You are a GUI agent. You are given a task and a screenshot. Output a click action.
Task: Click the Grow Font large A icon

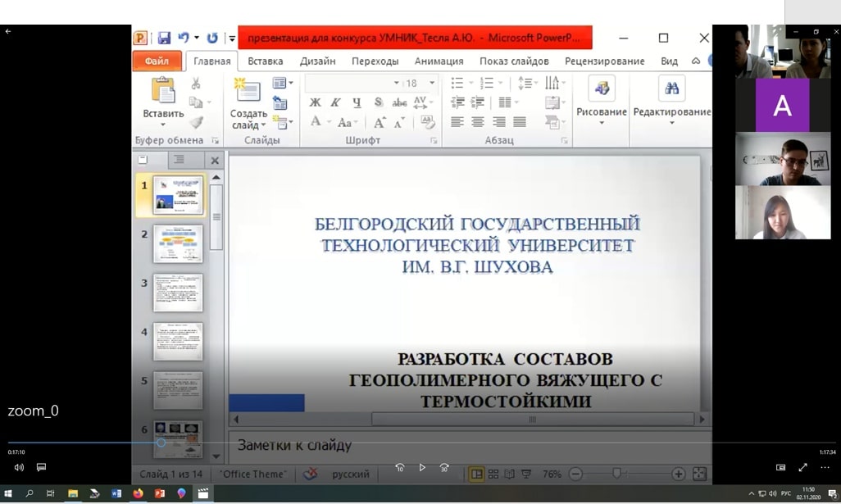[x=380, y=122]
